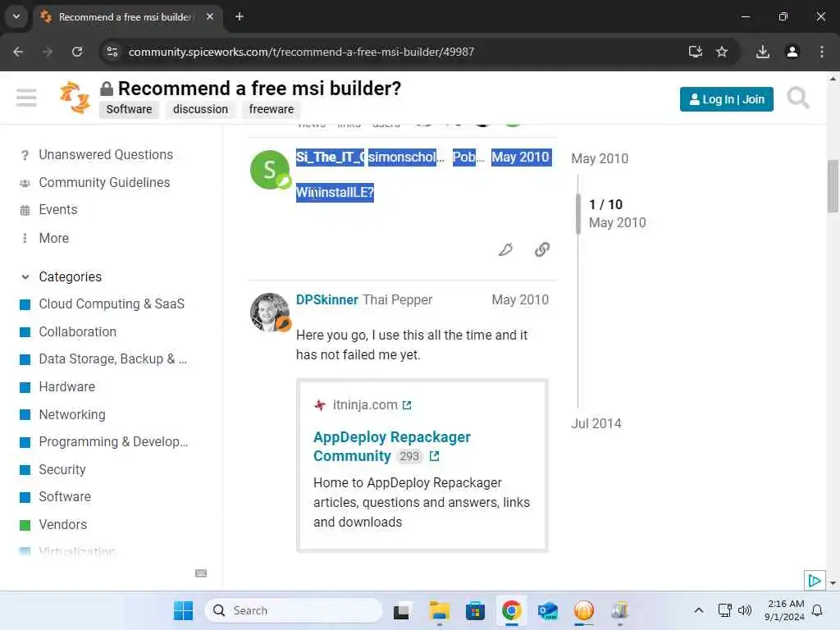Click the Spiceworks community logo
Screen dimensions: 840x630
click(x=75, y=98)
